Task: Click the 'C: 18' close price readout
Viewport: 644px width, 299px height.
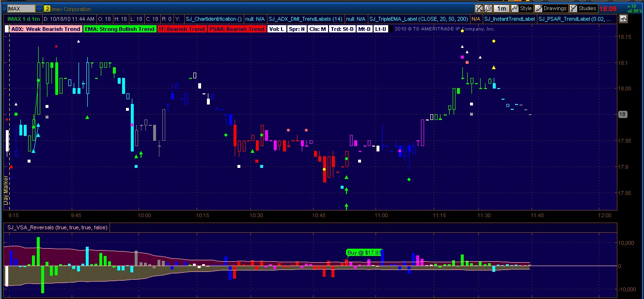Action: (152, 19)
